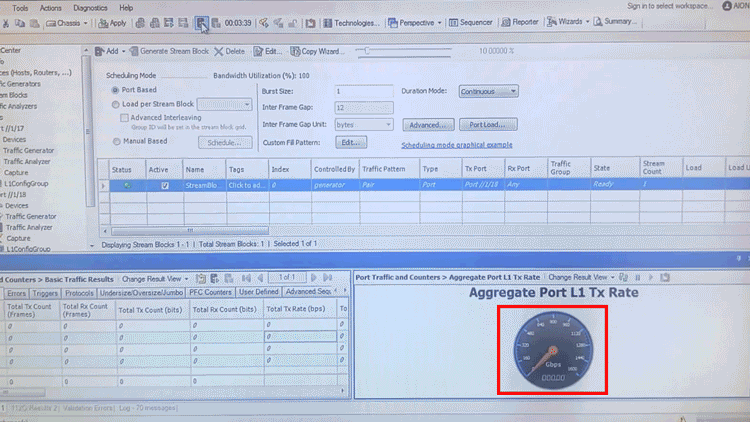This screenshot has width=750, height=422.
Task: Toggle the Active checkbox for the stream block
Action: pos(165,186)
